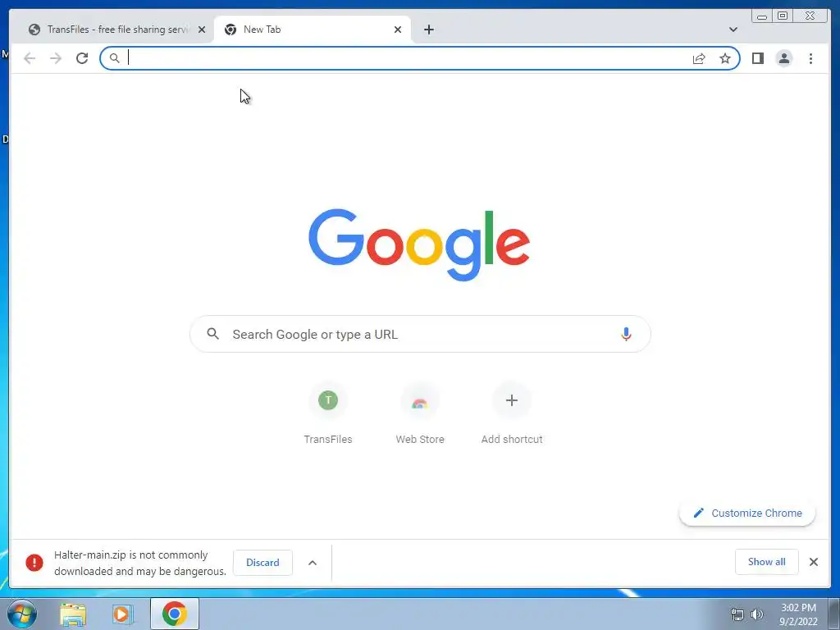Click the Halter-main.zip warning text
This screenshot has width=840, height=630.
[x=139, y=563]
